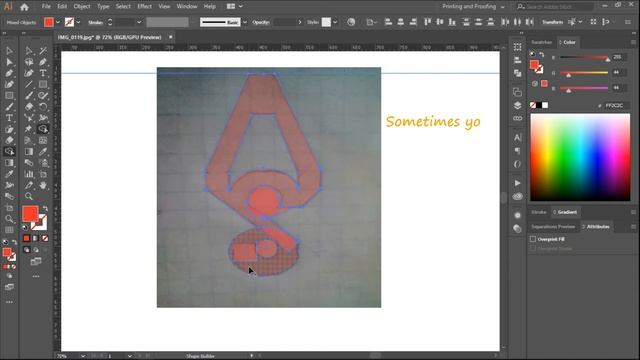This screenshot has width=640, height=360.
Task: Click Horizontal Align Left in control bar
Action: click(388, 22)
